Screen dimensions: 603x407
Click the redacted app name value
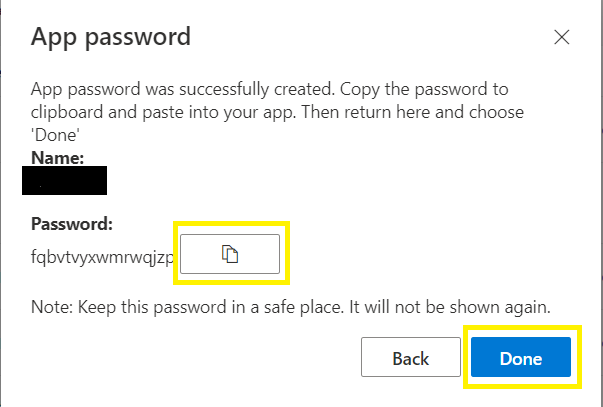click(70, 182)
